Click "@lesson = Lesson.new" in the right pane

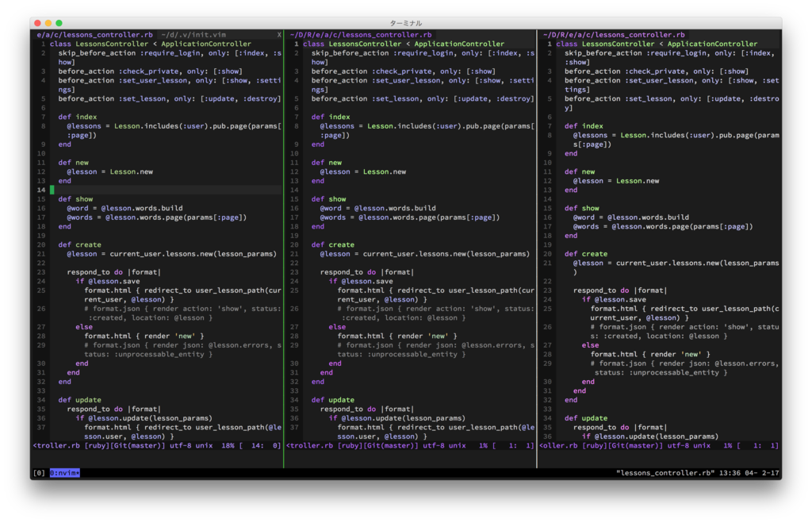[x=616, y=181]
